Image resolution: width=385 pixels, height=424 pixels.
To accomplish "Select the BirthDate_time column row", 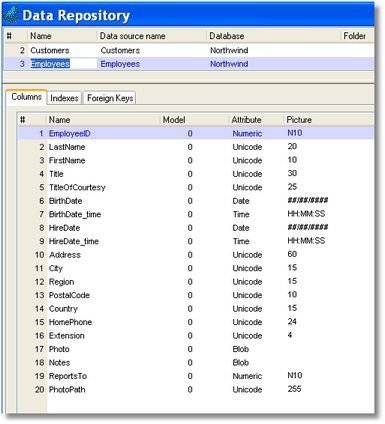I will click(x=196, y=214).
